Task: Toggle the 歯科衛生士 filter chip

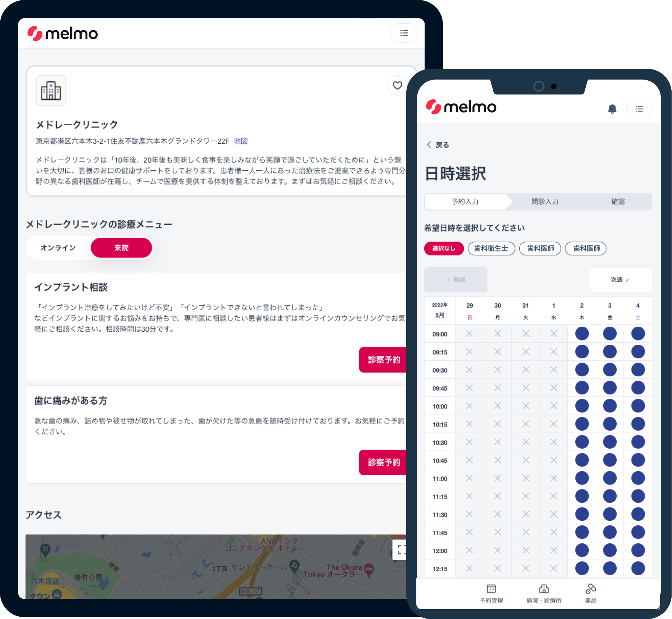Action: pyautogui.click(x=491, y=249)
